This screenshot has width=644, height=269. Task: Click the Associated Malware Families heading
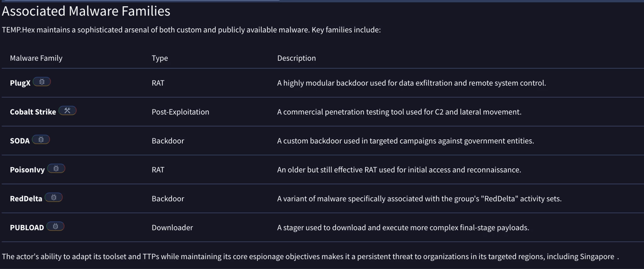coord(86,11)
